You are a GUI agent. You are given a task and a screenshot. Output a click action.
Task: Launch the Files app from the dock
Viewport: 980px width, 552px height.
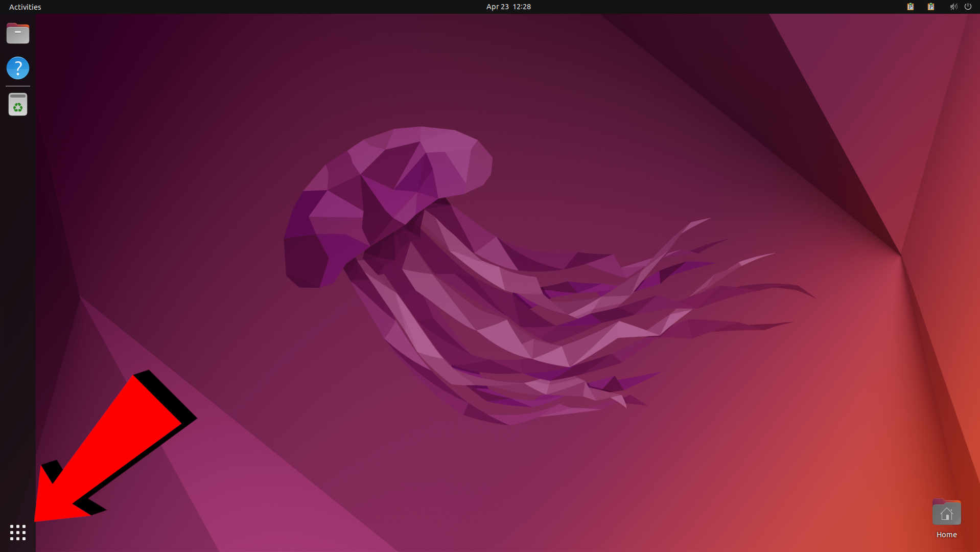pos(17,33)
